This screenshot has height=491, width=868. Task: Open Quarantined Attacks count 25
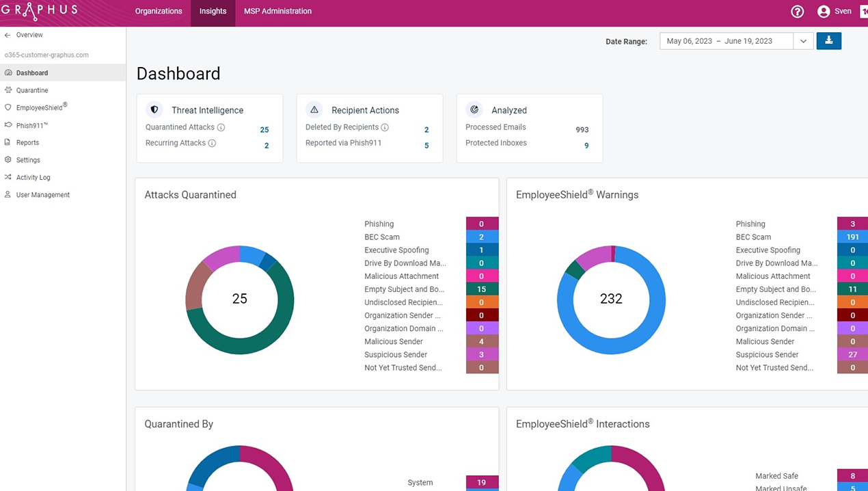[x=265, y=130]
